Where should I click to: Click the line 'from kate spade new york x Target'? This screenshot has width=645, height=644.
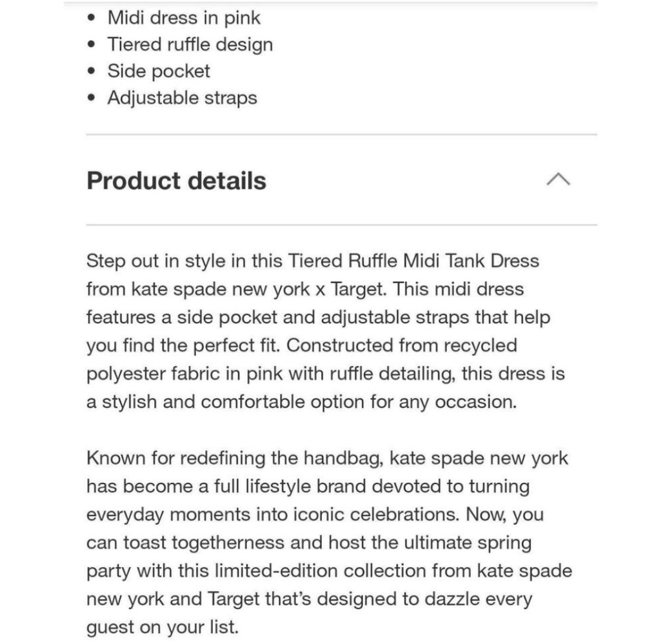coord(305,289)
